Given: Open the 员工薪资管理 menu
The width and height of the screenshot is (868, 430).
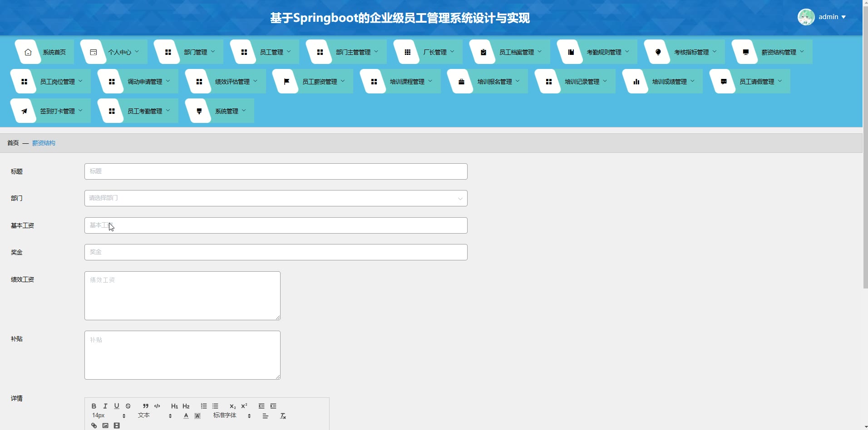Looking at the screenshot, I should (x=312, y=82).
